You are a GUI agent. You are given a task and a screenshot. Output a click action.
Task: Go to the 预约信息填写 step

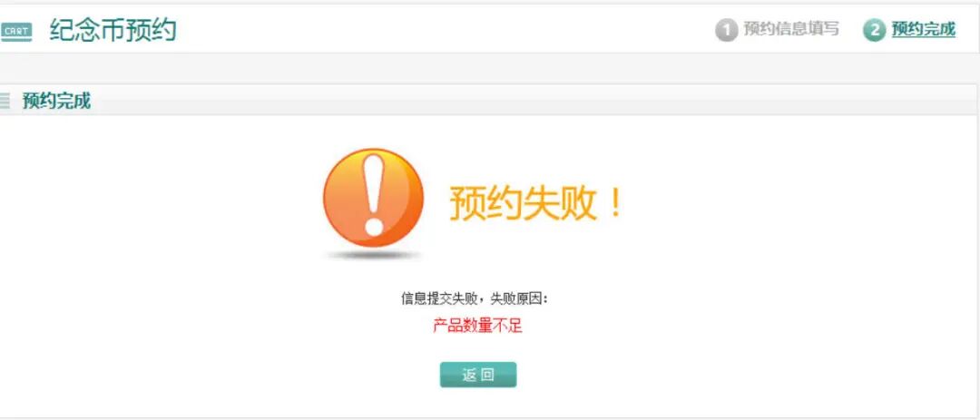(x=791, y=29)
